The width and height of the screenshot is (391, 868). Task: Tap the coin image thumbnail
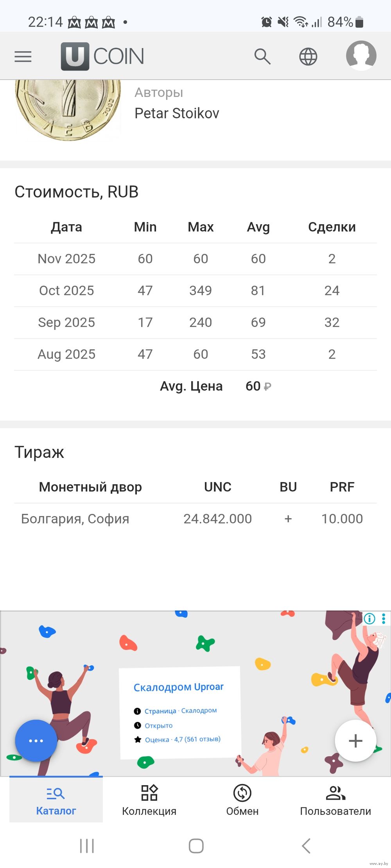click(68, 109)
